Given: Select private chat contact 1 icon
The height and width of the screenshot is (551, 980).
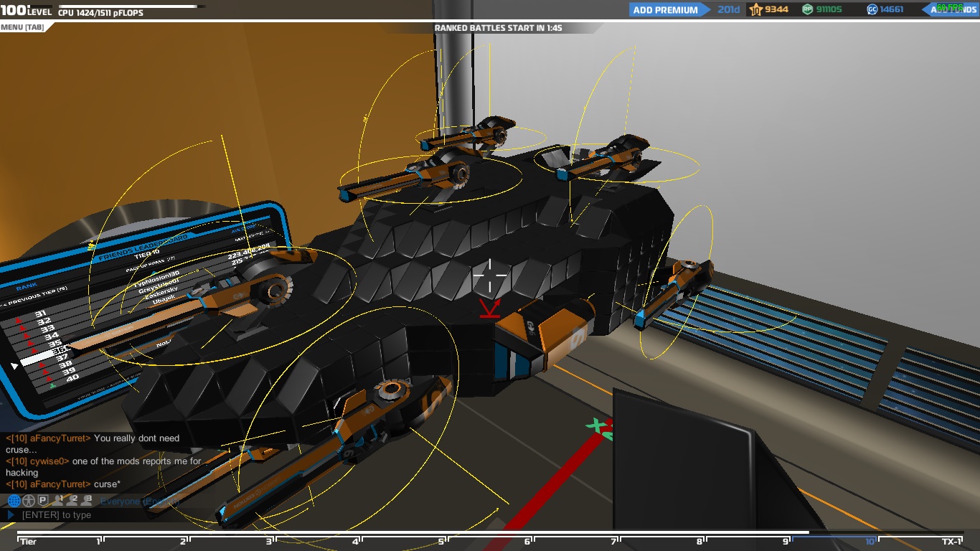Looking at the screenshot, I should (58, 500).
